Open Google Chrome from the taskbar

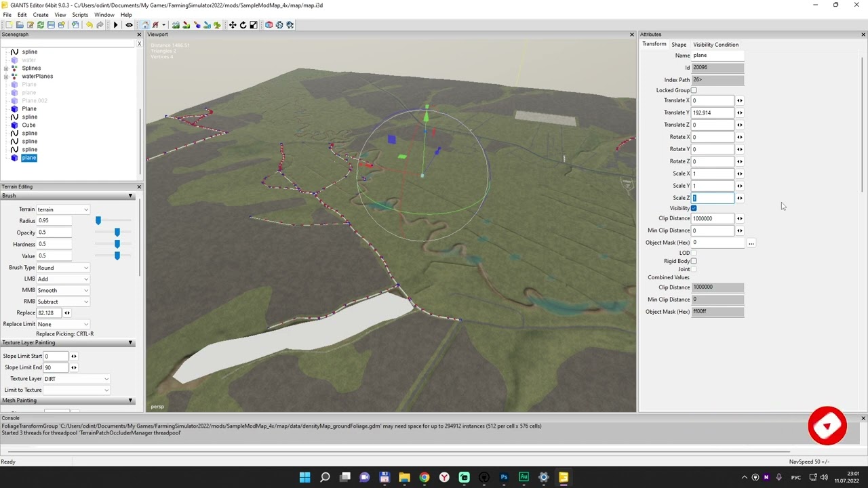click(x=424, y=477)
